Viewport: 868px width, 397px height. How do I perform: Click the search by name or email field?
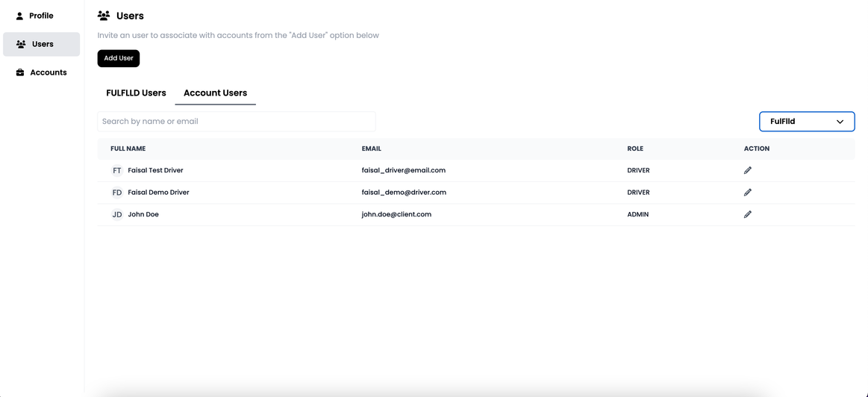pos(236,122)
